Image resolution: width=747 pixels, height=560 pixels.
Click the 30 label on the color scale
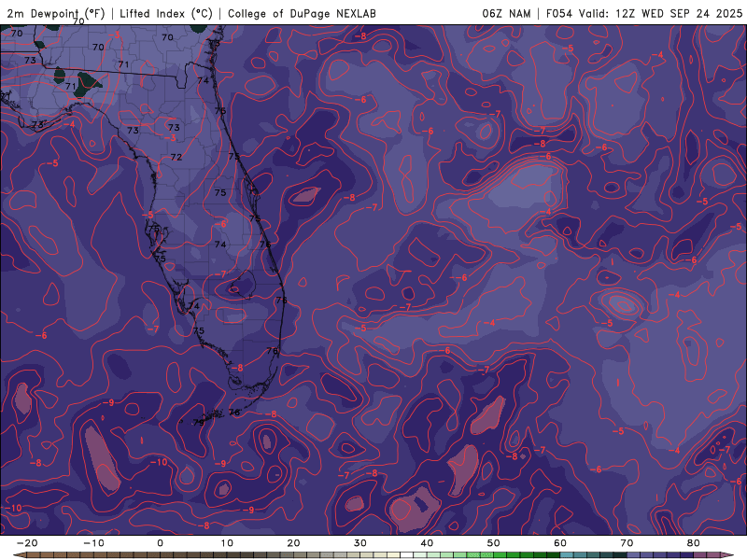[360, 543]
